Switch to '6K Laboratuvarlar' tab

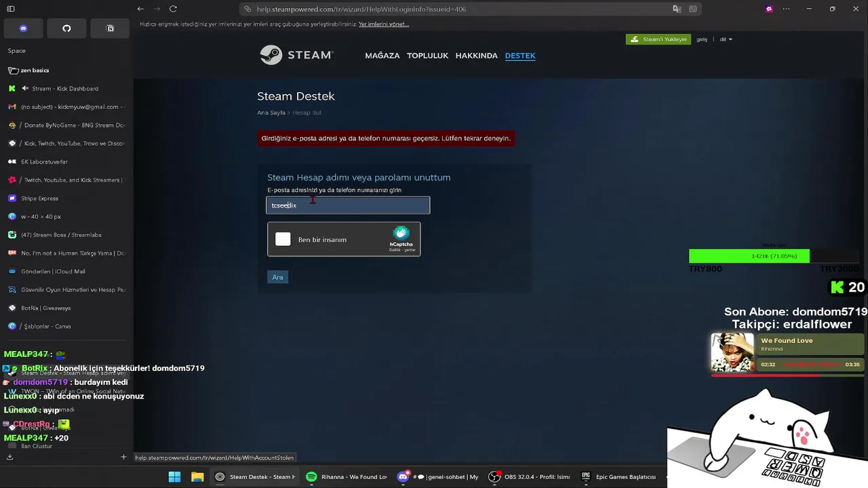(x=66, y=162)
